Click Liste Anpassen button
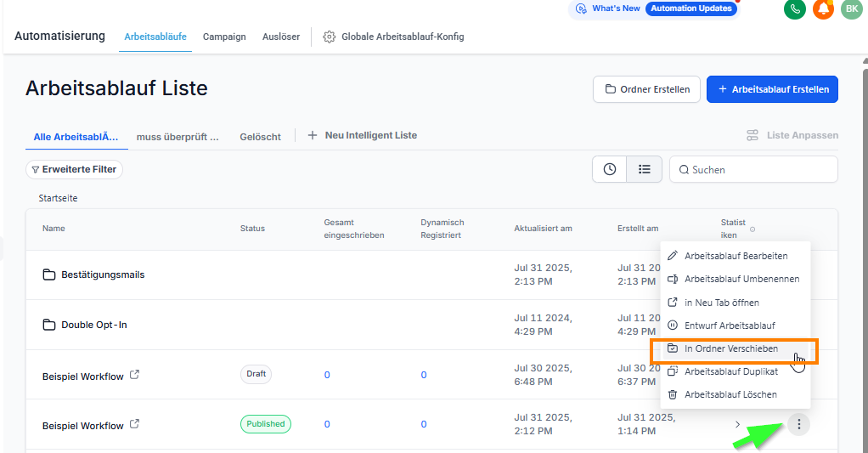 click(x=792, y=135)
